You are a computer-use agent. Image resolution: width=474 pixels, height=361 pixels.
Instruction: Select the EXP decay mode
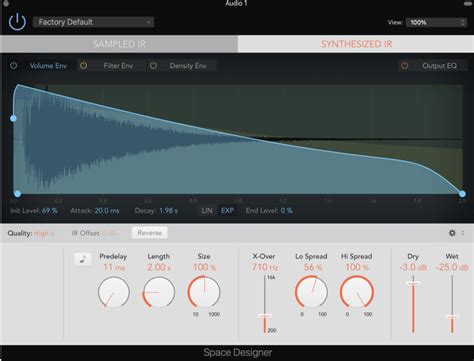(227, 211)
